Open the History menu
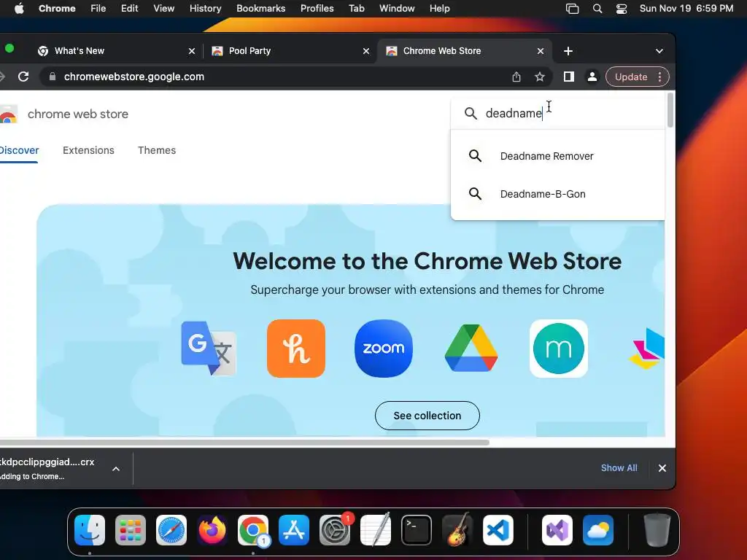Viewport: 747px width, 560px height. pyautogui.click(x=205, y=9)
